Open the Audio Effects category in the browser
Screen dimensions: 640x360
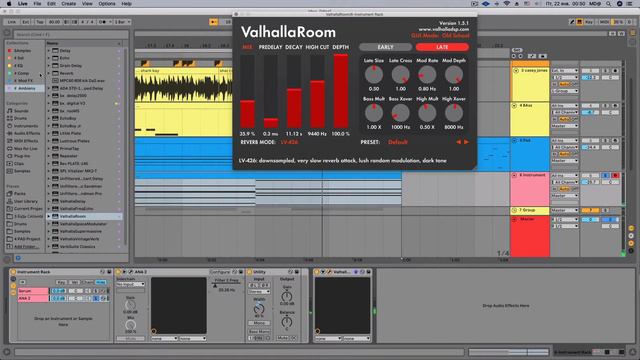(27, 133)
